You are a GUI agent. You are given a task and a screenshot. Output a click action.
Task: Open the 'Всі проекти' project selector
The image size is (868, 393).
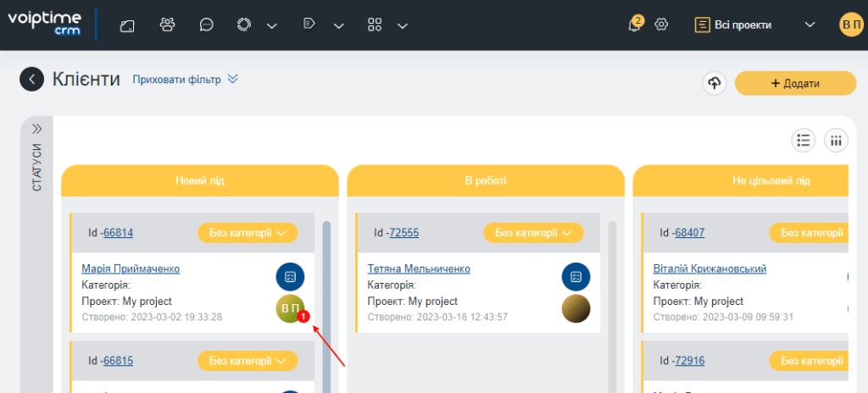(x=755, y=25)
